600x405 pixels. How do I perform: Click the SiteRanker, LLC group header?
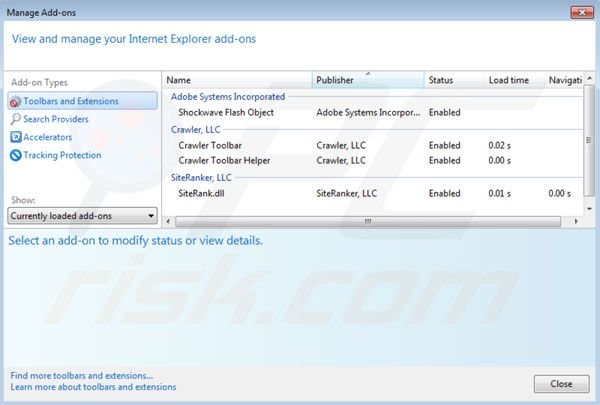coord(201,178)
